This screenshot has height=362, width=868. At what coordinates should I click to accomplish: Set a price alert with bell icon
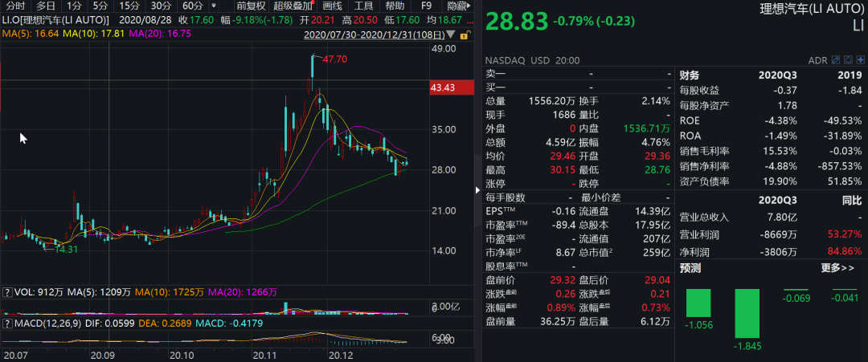848,59
